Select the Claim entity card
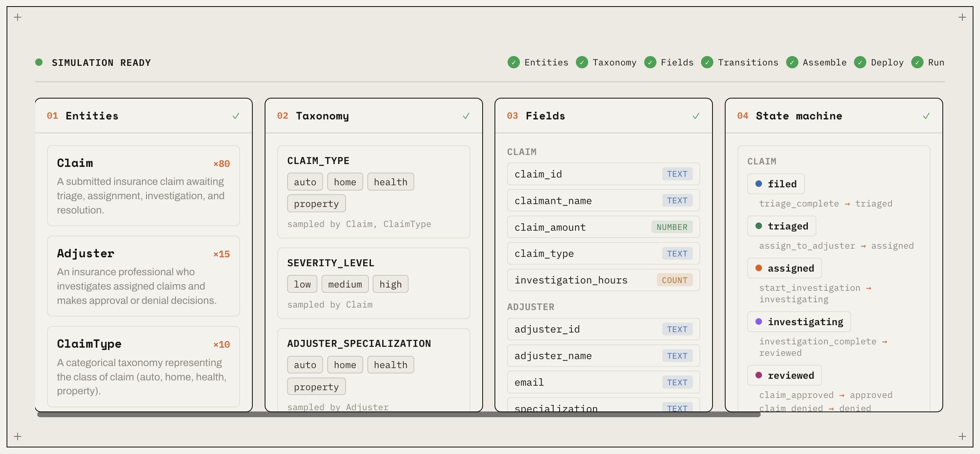980x454 pixels. [144, 186]
